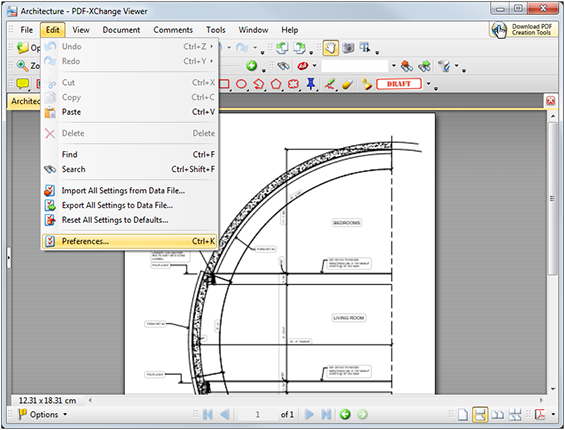This screenshot has width=565, height=430.
Task: Toggle continuous page layout
Action: [480, 415]
